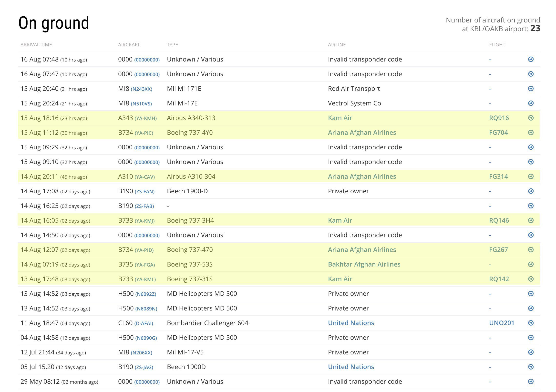
Task: Click registration D-AFAI link
Action: (144, 323)
